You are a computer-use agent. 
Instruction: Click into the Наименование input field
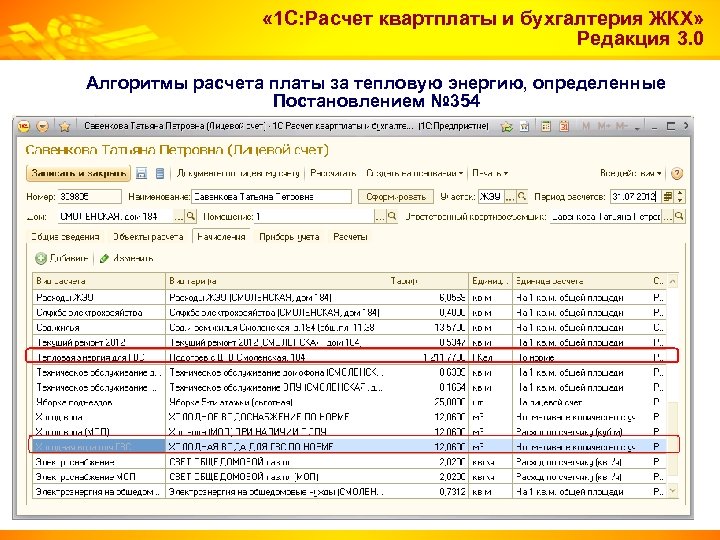point(271,197)
